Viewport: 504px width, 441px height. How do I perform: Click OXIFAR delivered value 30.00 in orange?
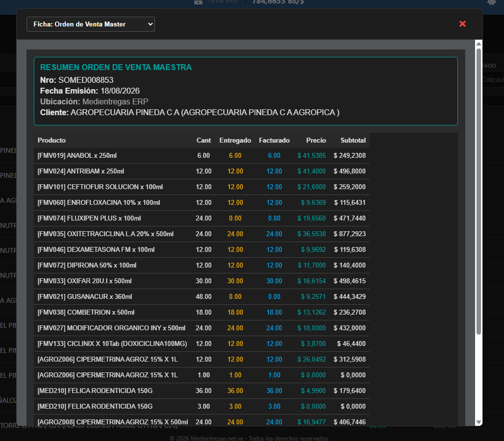(235, 281)
